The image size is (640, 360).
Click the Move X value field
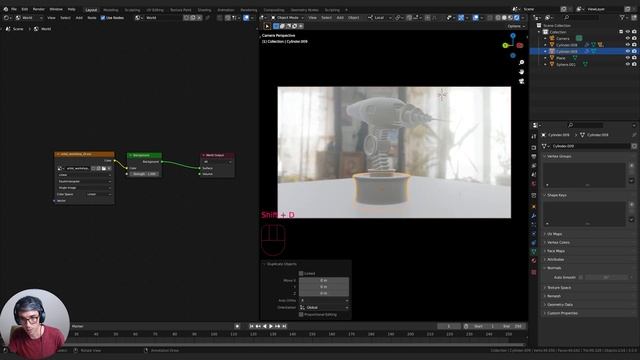point(324,280)
